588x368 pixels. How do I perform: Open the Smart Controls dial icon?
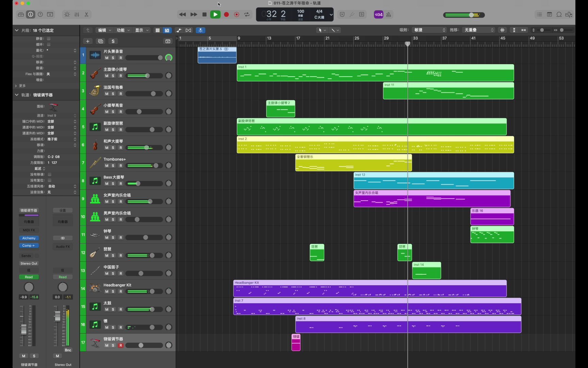pyautogui.click(x=67, y=14)
